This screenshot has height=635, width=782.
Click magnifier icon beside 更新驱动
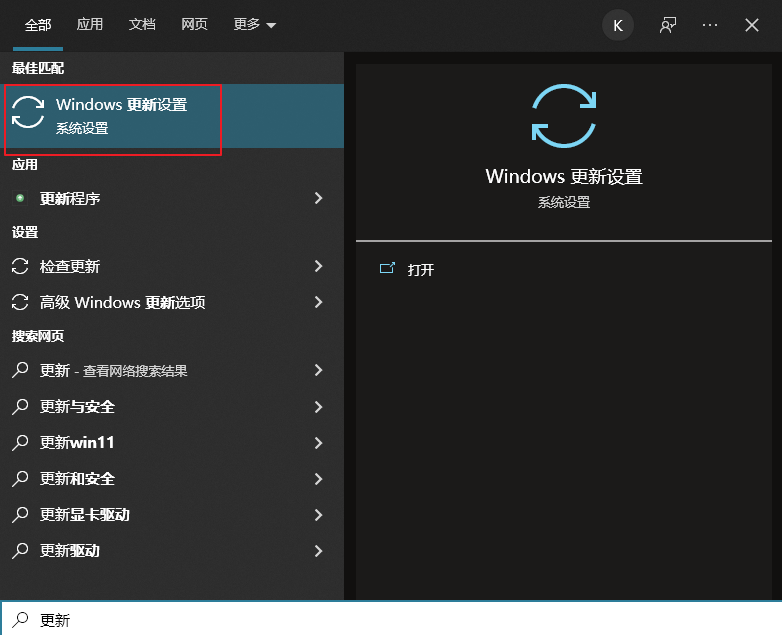(20, 550)
